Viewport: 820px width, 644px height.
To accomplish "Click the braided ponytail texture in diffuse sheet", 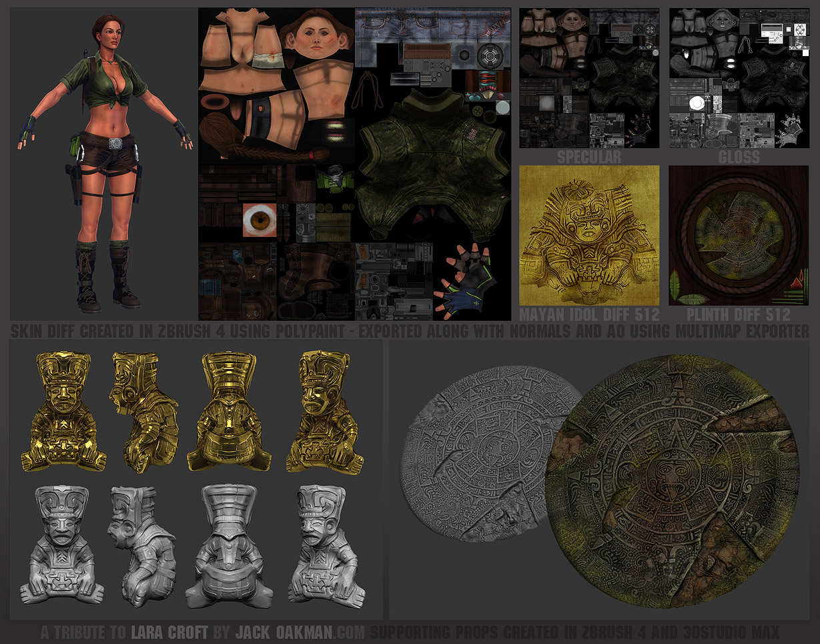I will tap(264, 137).
